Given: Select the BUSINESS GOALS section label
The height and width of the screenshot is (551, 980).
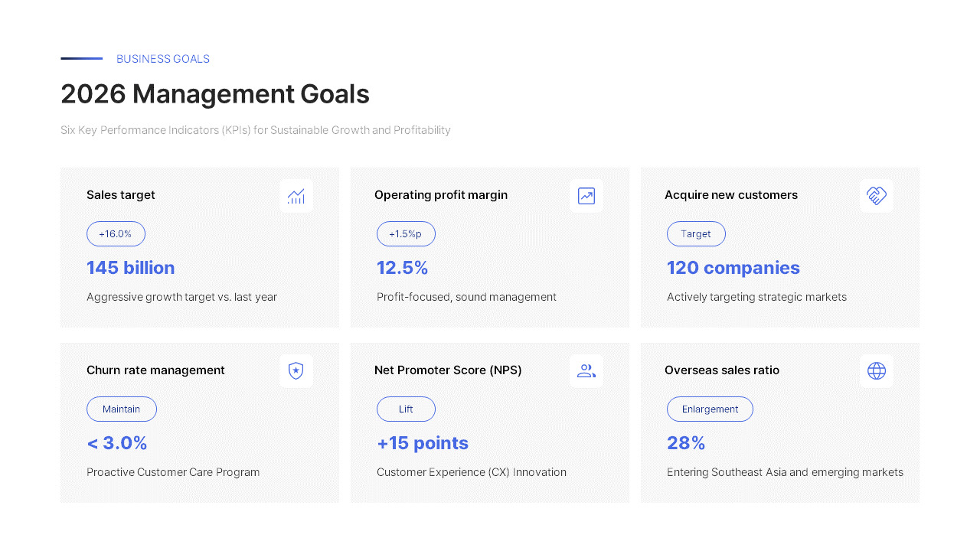Looking at the screenshot, I should click(163, 58).
